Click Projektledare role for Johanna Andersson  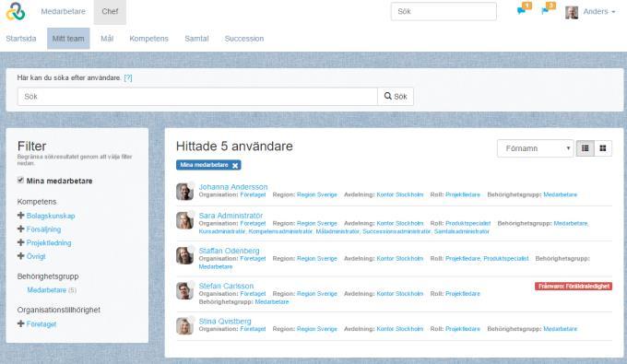point(463,195)
